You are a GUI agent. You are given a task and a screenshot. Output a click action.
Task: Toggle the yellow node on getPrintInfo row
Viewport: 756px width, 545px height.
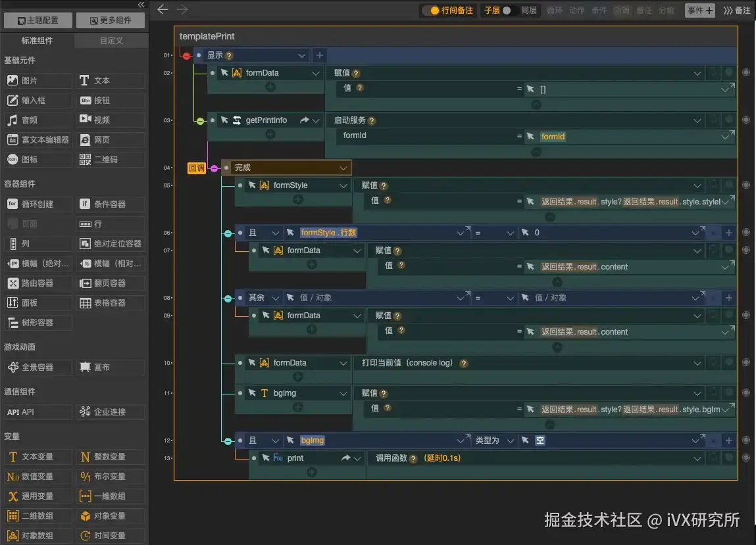coord(200,121)
